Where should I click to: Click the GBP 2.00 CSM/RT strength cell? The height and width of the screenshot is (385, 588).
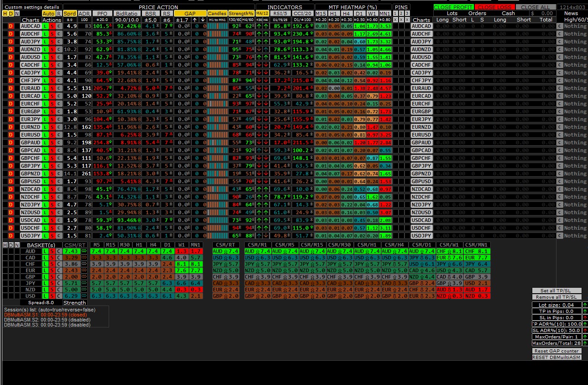[72, 277]
